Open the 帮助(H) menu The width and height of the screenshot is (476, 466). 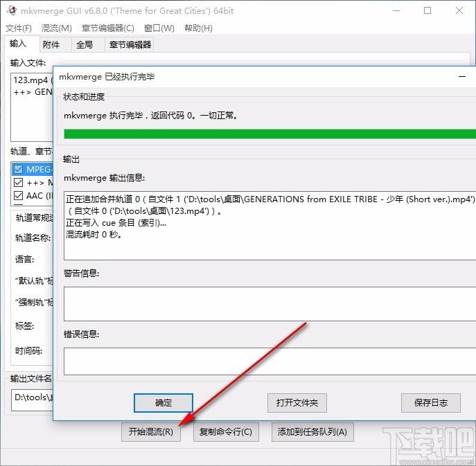[198, 28]
